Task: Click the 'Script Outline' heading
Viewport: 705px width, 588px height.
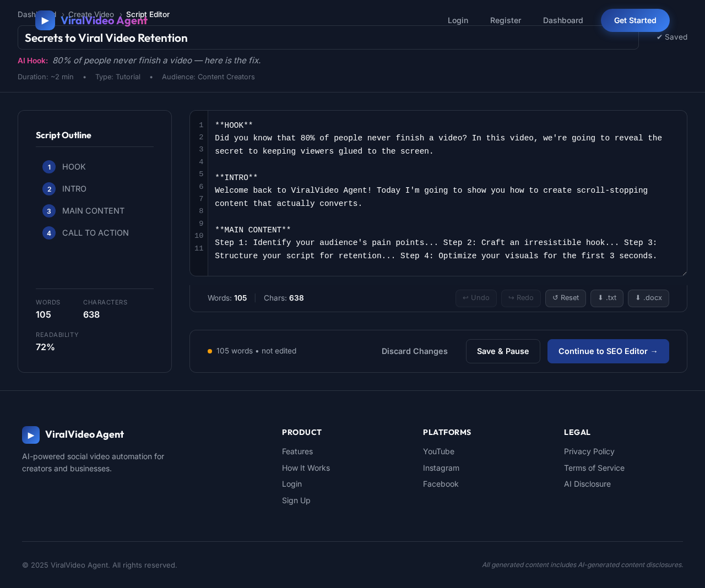Action: click(63, 135)
